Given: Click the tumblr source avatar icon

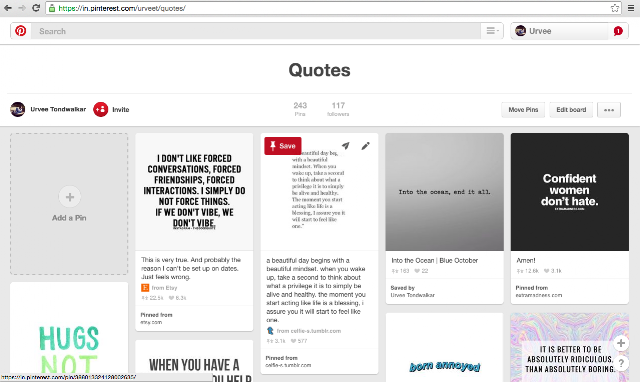Looking at the screenshot, I should tap(270, 331).
